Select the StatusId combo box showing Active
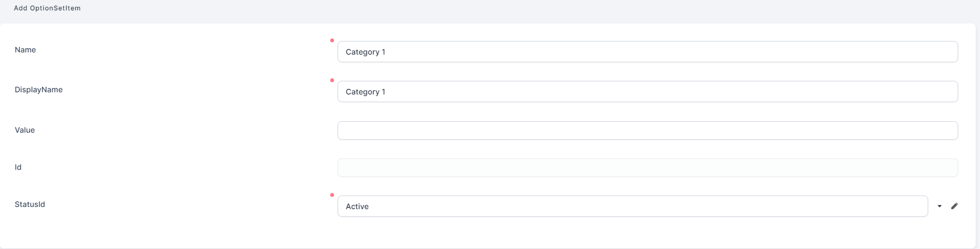The height and width of the screenshot is (249, 980). [x=632, y=206]
